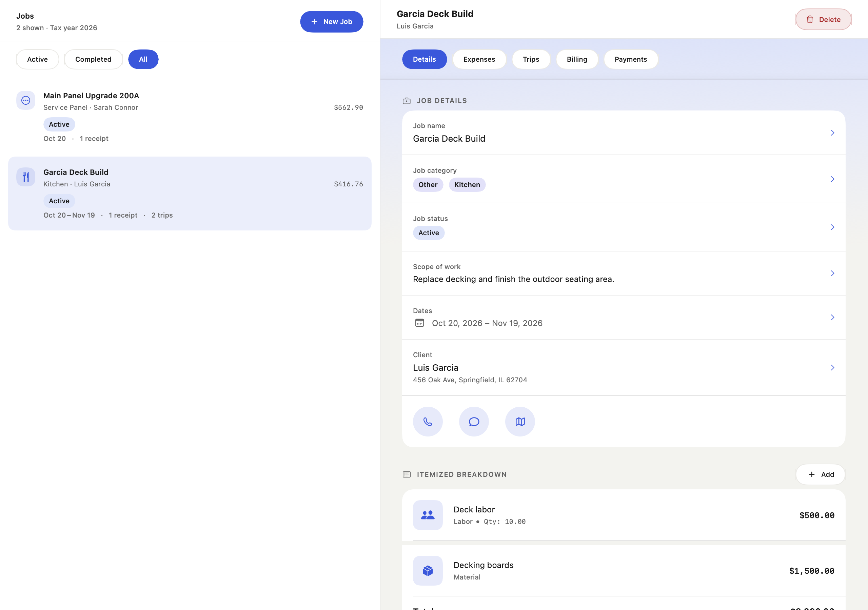Viewport: 868px width, 610px height.
Task: Click the plus icon in New Job button
Action: coord(314,22)
